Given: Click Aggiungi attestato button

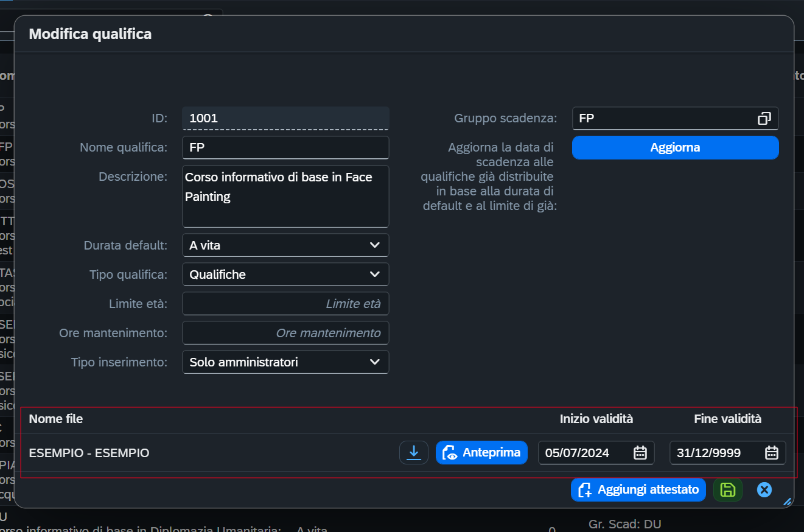Looking at the screenshot, I should [x=638, y=490].
